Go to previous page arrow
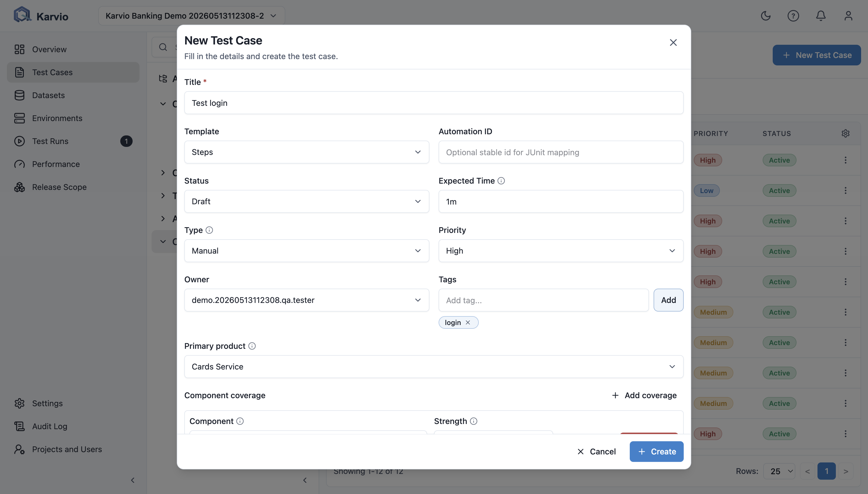 pos(807,471)
